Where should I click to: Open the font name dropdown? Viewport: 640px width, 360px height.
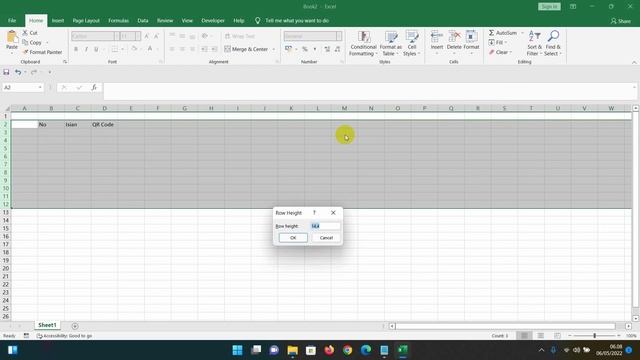(x=117, y=36)
